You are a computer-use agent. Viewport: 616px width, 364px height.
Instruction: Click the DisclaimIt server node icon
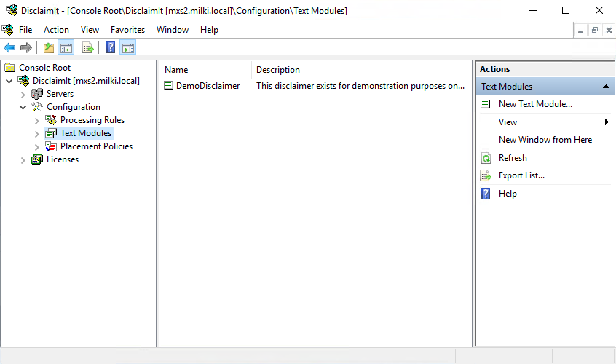(23, 81)
